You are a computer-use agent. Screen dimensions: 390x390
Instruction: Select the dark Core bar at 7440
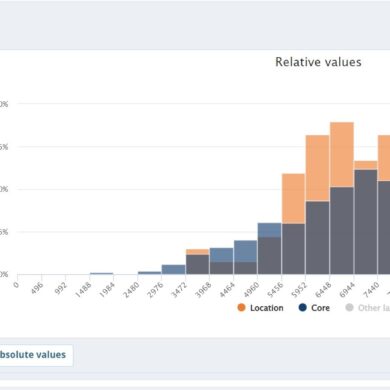(x=366, y=222)
